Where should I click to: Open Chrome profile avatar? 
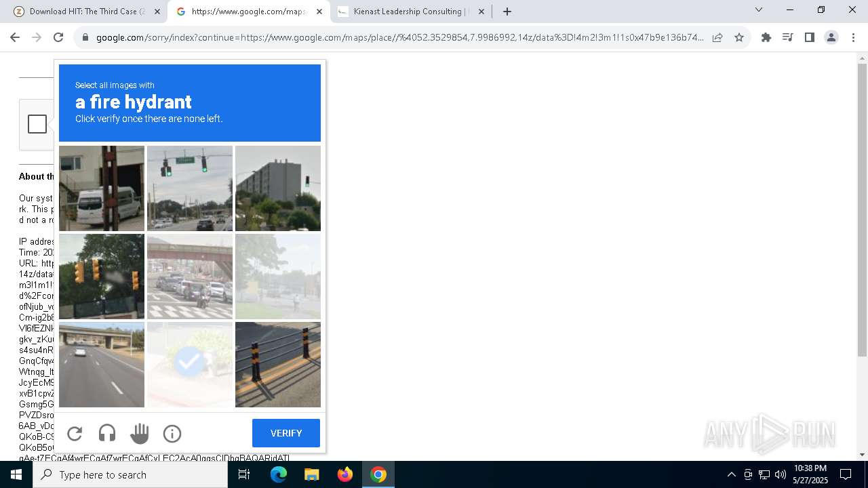coord(831,37)
